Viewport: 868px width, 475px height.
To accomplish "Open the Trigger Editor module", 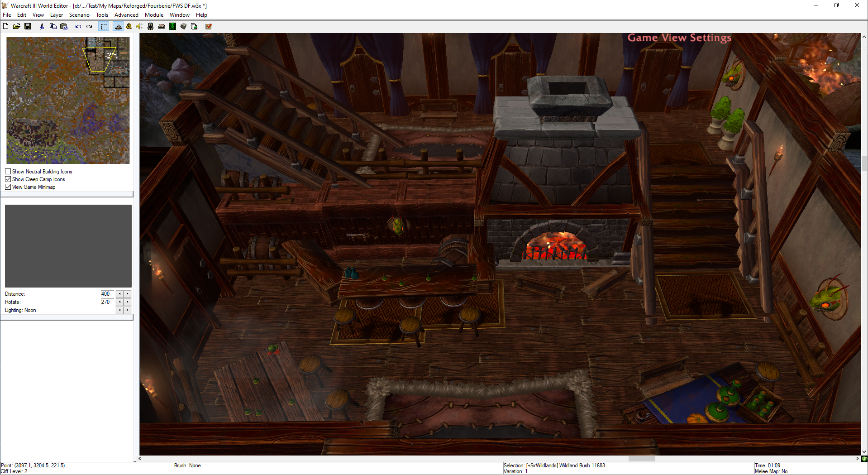I will 129,26.
